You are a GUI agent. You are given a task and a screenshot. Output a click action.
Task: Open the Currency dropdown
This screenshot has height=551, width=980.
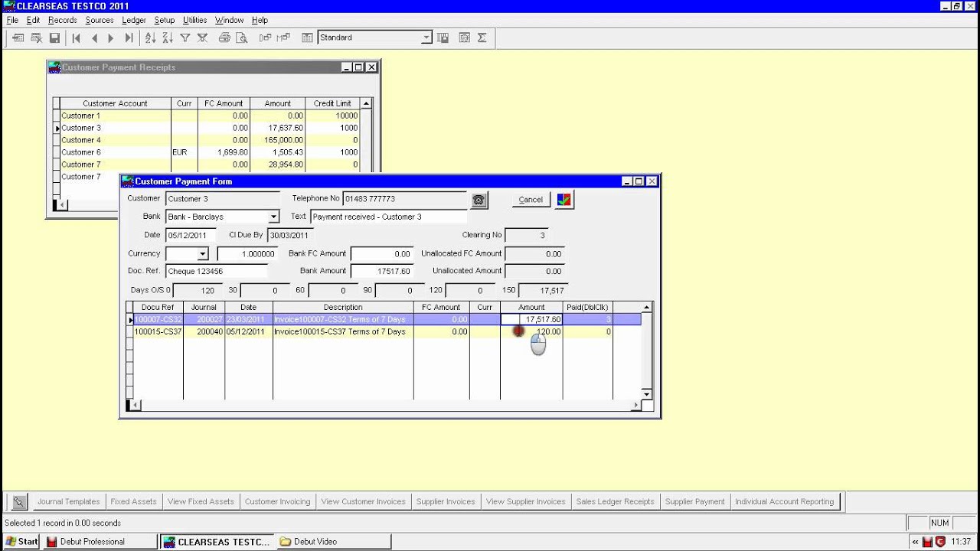[x=203, y=254]
